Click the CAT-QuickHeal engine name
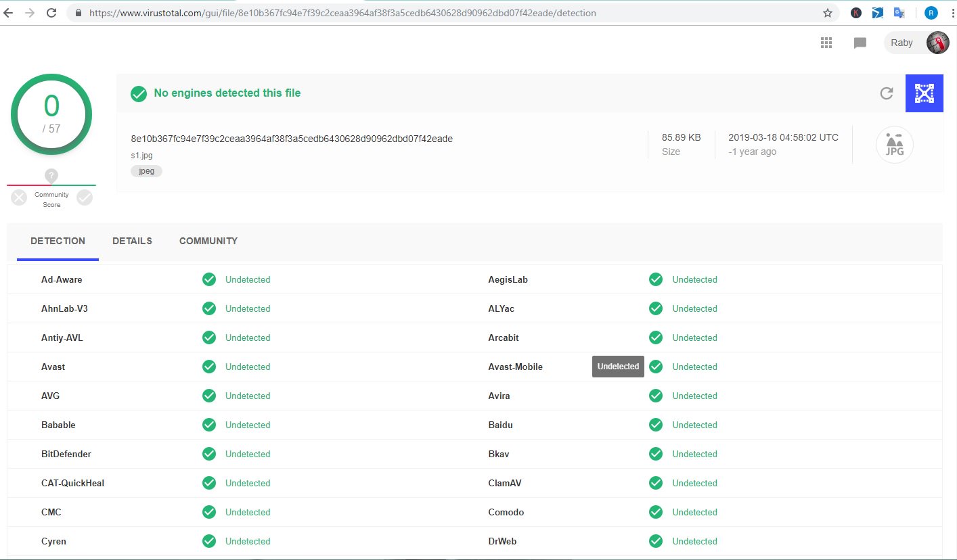This screenshot has height=560, width=957. click(73, 483)
